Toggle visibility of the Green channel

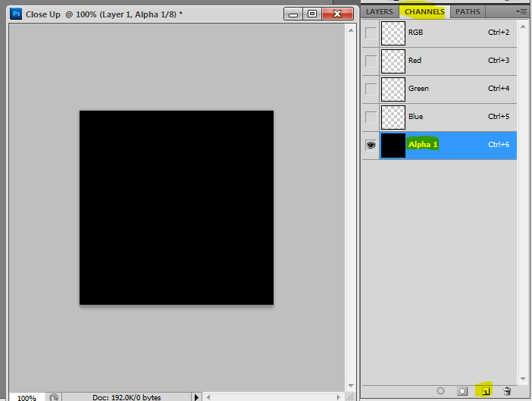point(371,89)
